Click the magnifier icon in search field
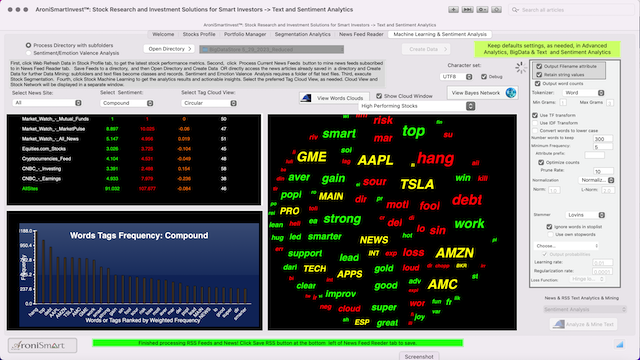 pos(515,10)
